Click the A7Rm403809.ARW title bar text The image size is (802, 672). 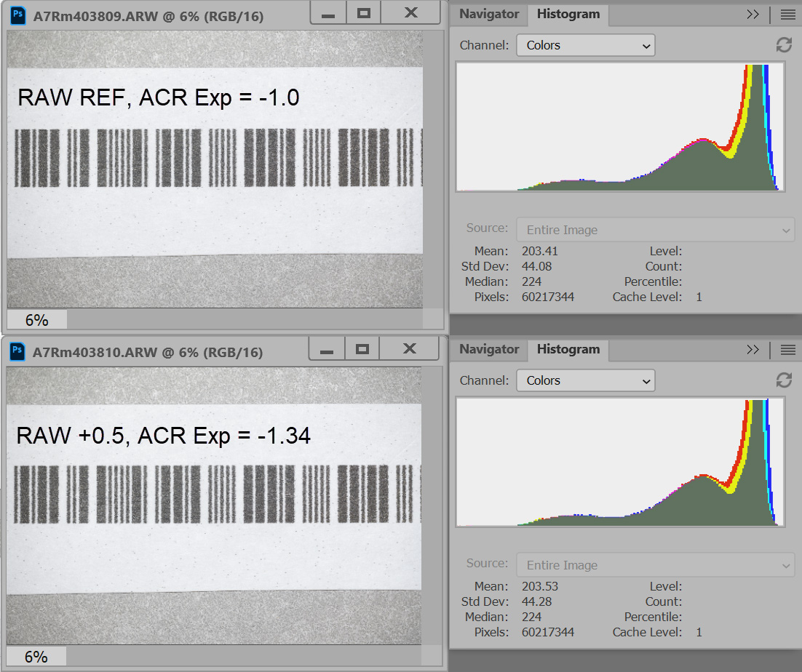click(148, 16)
